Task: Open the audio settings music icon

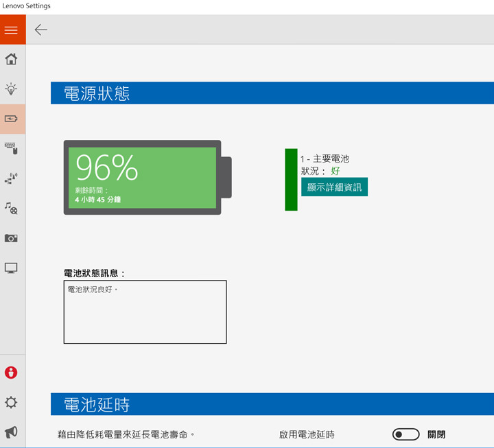Action: [12, 208]
